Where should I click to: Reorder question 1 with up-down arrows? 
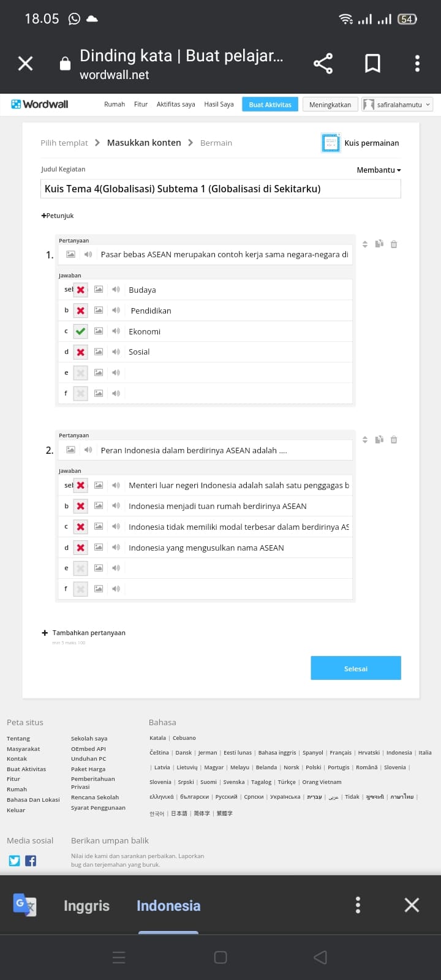(365, 244)
